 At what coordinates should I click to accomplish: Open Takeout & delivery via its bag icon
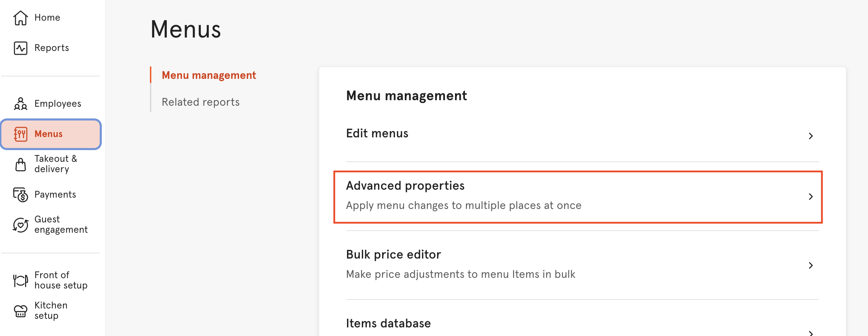[20, 164]
